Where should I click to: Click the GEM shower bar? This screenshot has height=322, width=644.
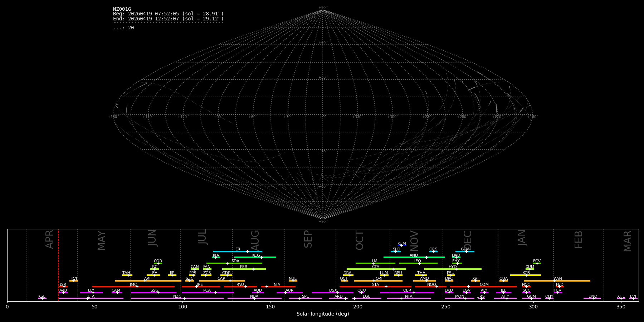465,252
